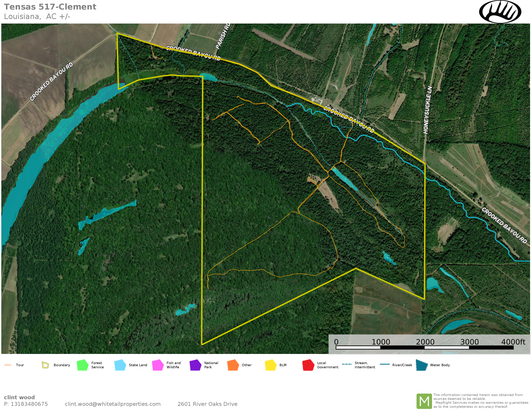The image size is (532, 411).
Task: Click the clint.wood@whitetailproperties.com email address
Action: (x=113, y=404)
